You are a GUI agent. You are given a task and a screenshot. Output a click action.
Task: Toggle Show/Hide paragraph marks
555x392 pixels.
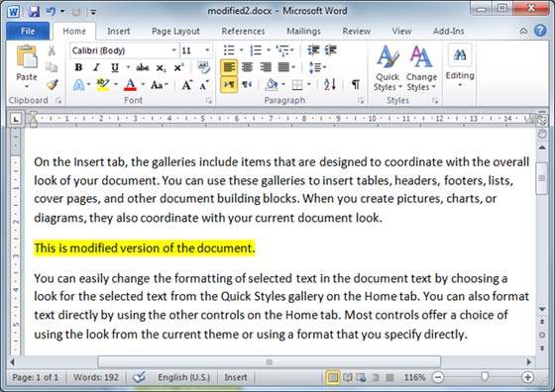(x=356, y=84)
